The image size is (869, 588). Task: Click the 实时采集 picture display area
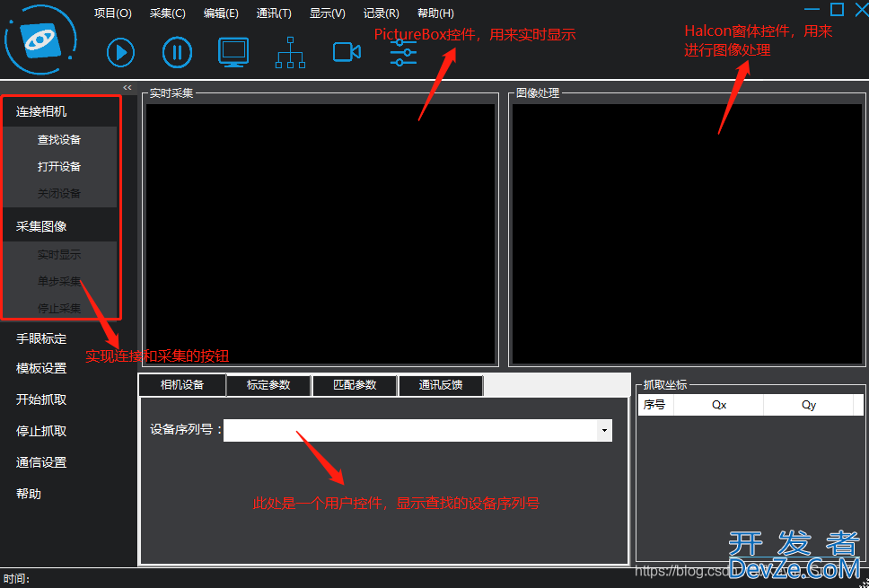pyautogui.click(x=320, y=234)
